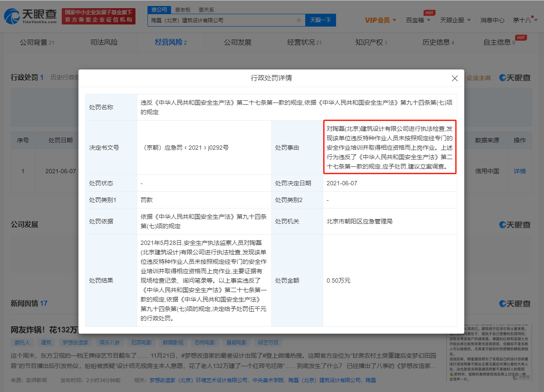Image resolution: width=544 pixels, height=392 pixels.
Task: Switch to 公司背景 tab
Action: [x=37, y=42]
